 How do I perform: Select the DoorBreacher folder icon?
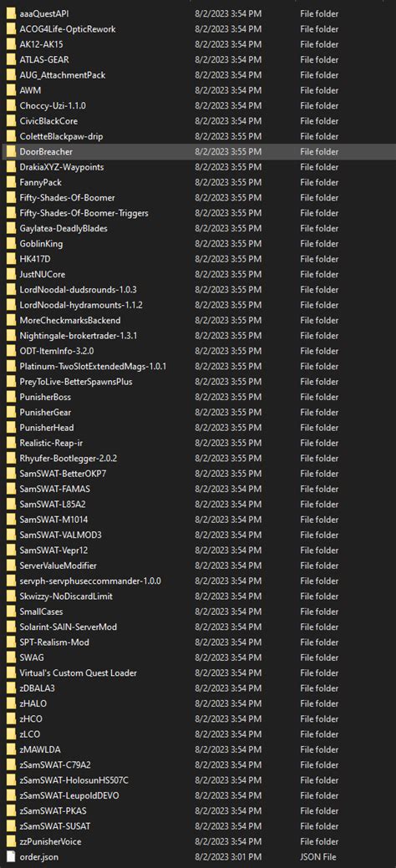pyautogui.click(x=11, y=152)
